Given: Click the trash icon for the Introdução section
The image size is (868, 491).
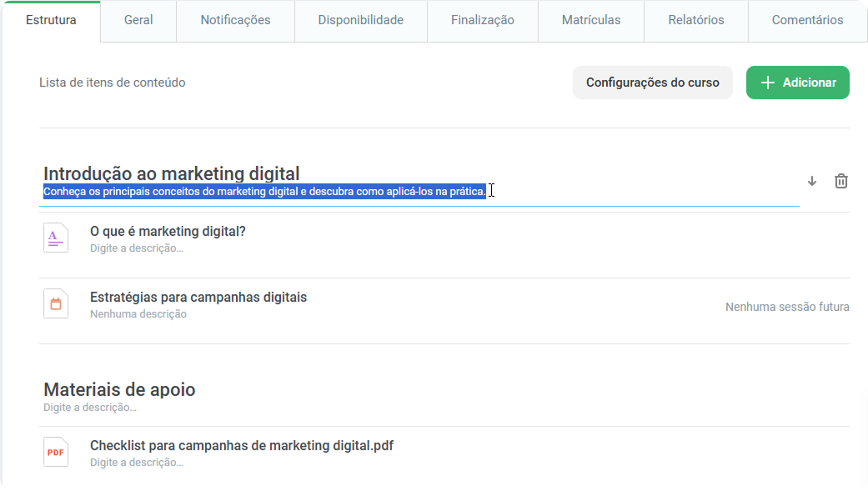Looking at the screenshot, I should (840, 181).
